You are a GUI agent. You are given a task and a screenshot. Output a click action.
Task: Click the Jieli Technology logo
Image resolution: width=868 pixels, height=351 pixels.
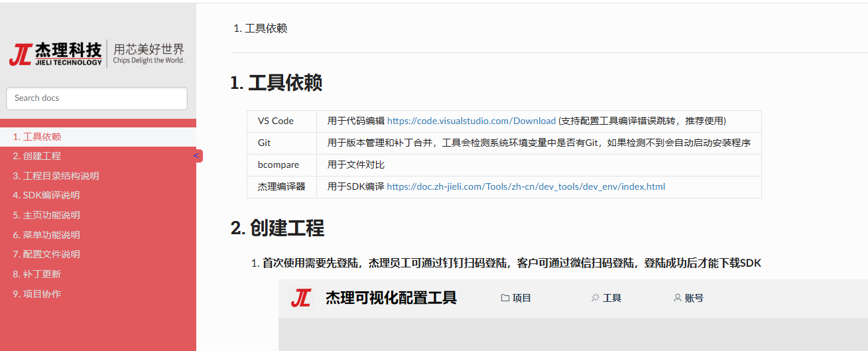click(97, 54)
